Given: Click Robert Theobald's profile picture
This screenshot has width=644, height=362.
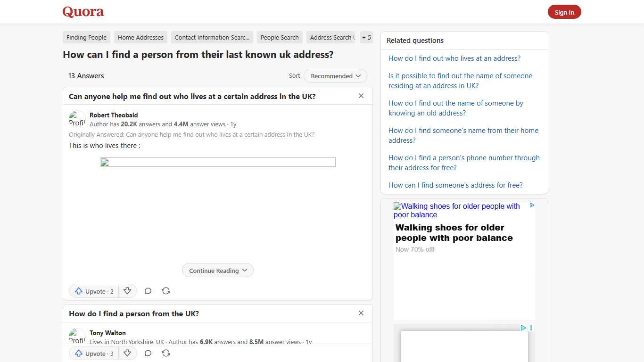Looking at the screenshot, I should (x=76, y=119).
